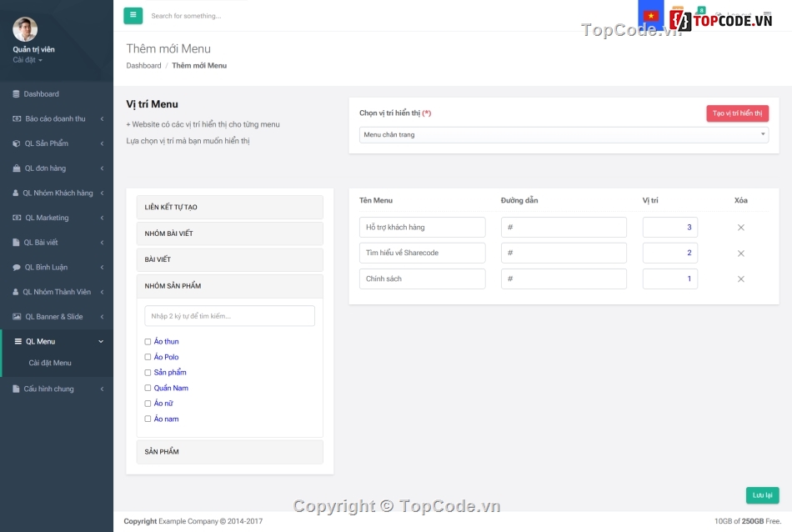The image size is (792, 532).
Task: Open QL Banner & Slide menu
Action: point(57,317)
